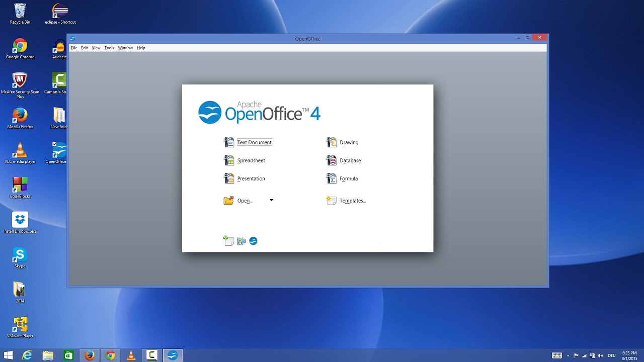
Task: Select the Skype desktop icon
Action: pyautogui.click(x=20, y=258)
